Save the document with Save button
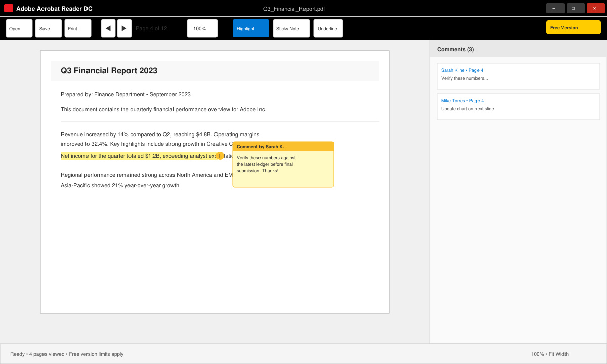 pos(49,28)
